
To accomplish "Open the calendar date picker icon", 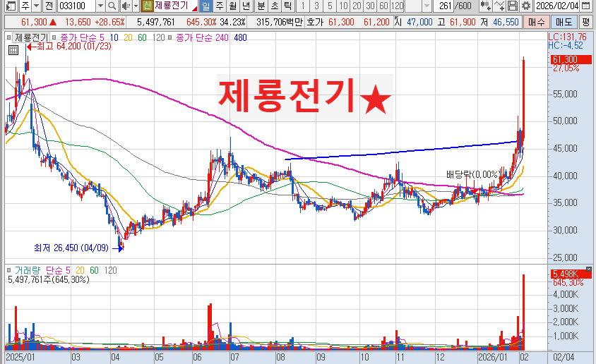I will pos(585,6).
